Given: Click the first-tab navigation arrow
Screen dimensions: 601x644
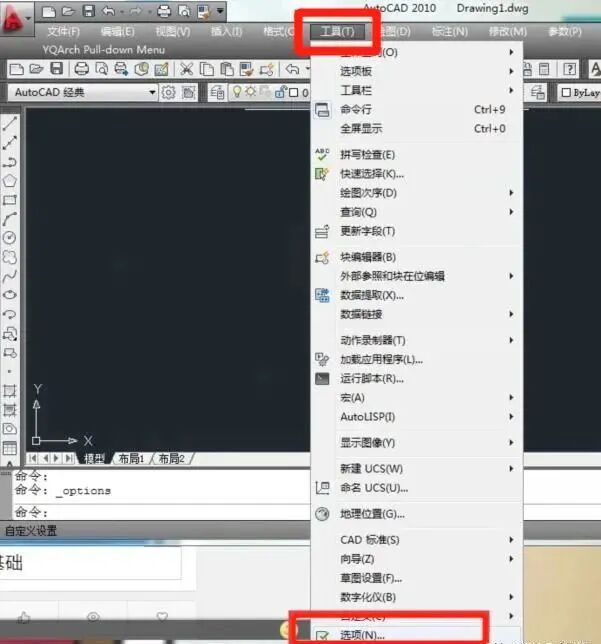Looking at the screenshot, I should [x=33, y=458].
